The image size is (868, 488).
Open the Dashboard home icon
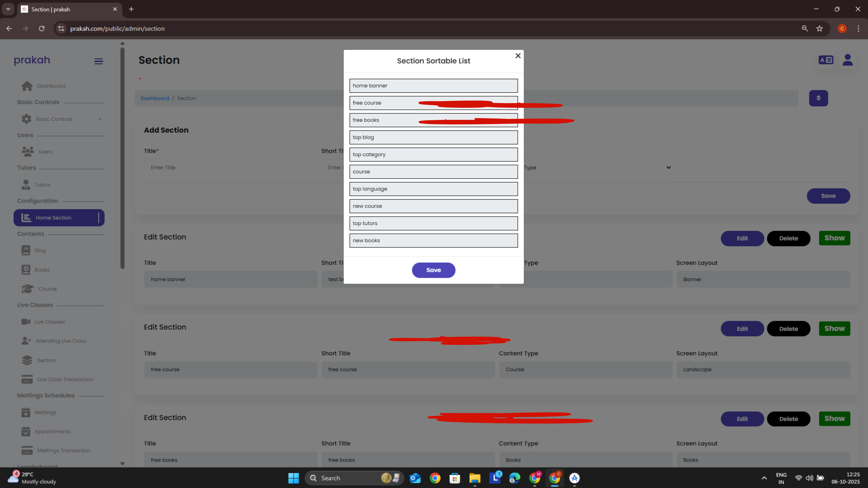[x=27, y=86]
